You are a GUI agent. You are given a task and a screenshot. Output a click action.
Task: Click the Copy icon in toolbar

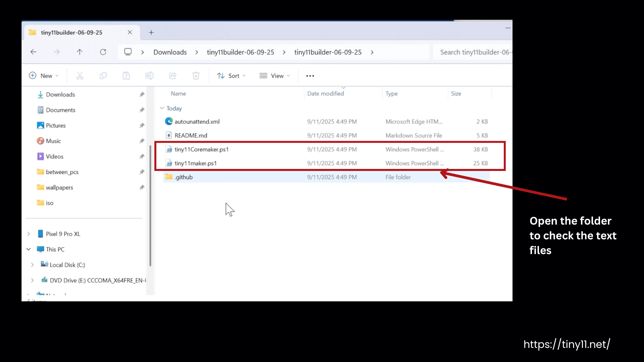coord(103,76)
